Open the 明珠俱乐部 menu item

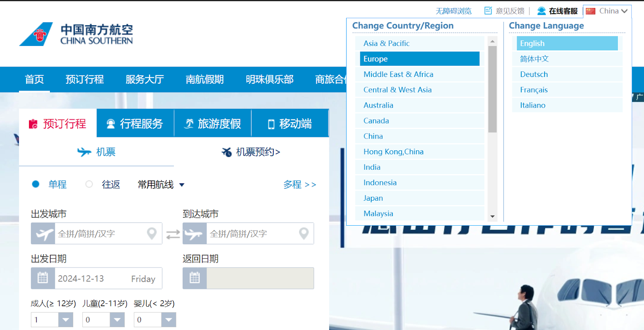click(270, 79)
